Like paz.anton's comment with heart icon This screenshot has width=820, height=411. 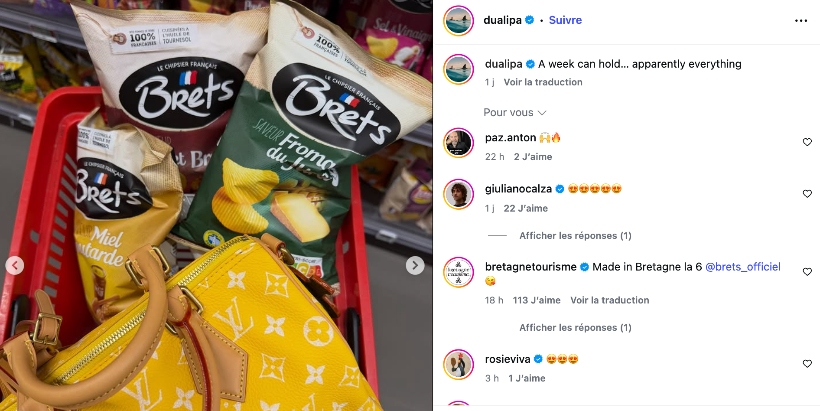click(x=807, y=142)
